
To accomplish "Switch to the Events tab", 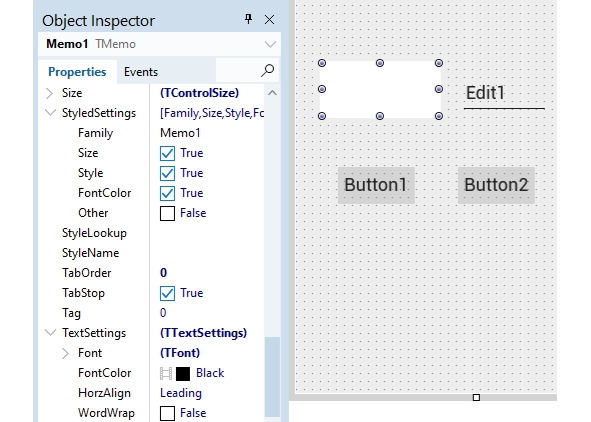I will [x=141, y=72].
